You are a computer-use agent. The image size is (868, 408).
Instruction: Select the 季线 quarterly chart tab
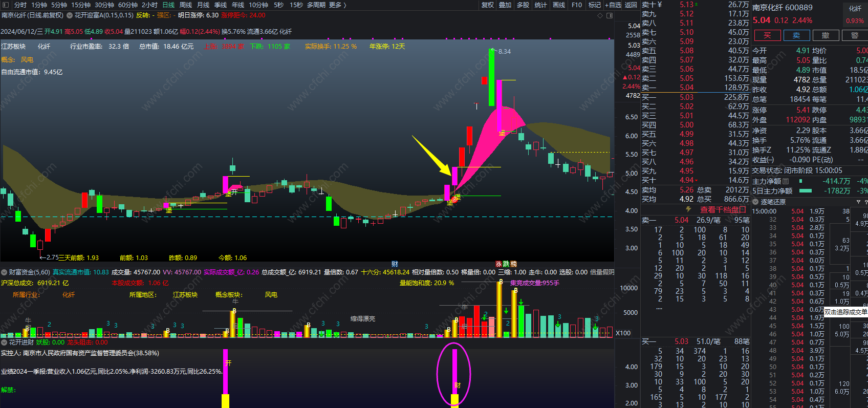click(221, 5)
